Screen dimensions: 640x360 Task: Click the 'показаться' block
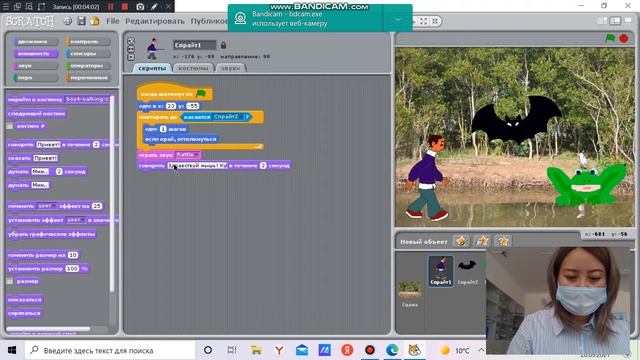[x=25, y=300]
